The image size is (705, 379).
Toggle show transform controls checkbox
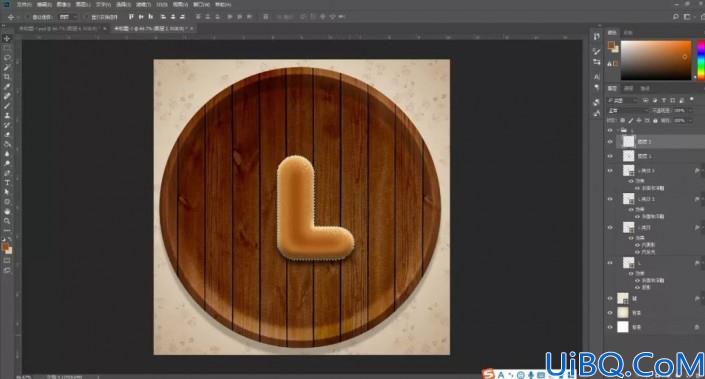(87, 17)
